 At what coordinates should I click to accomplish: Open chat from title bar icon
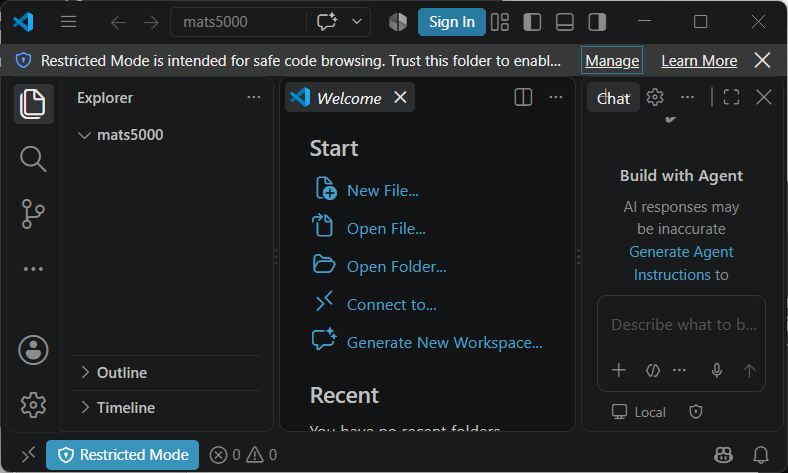point(327,22)
